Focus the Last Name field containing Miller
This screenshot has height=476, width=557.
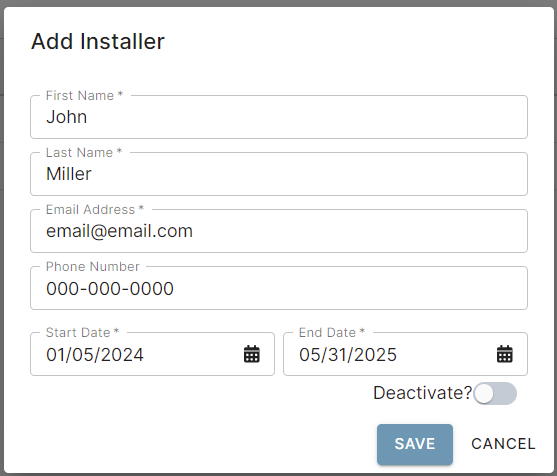coord(279,174)
